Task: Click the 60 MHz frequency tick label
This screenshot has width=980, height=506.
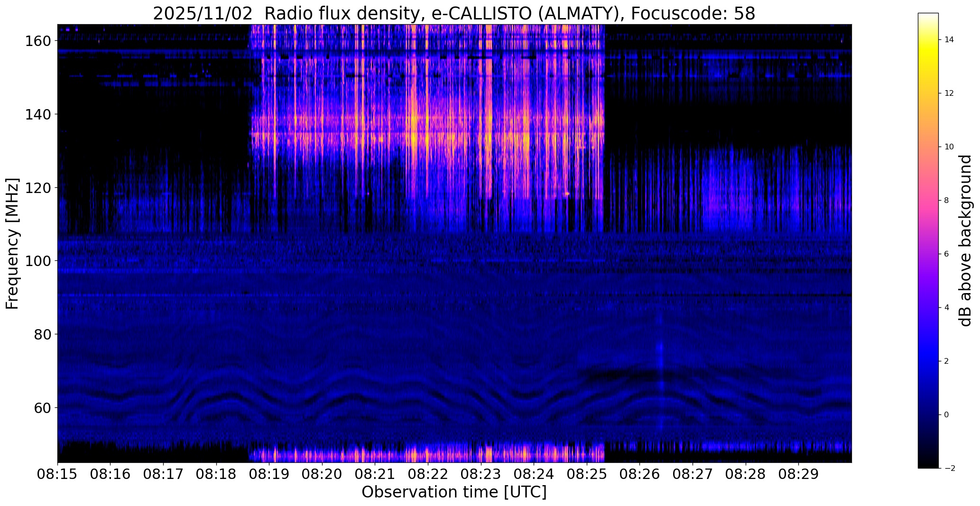Action: [x=43, y=407]
